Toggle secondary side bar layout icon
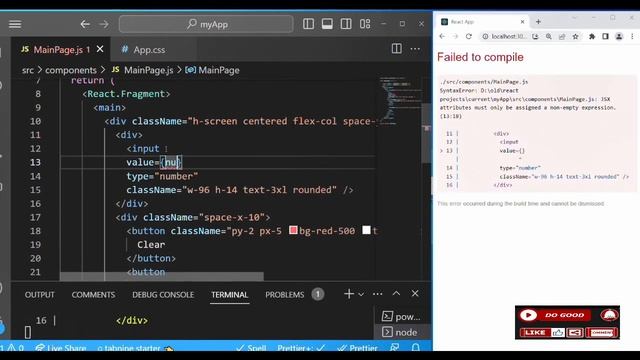Image resolution: width=640 pixels, height=360 pixels. (346, 24)
